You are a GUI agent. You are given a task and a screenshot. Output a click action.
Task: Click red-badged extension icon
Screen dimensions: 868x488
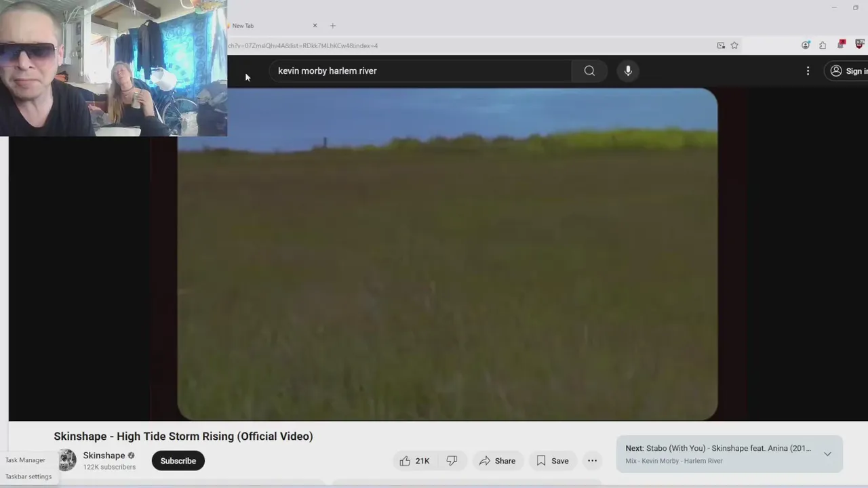tap(842, 45)
